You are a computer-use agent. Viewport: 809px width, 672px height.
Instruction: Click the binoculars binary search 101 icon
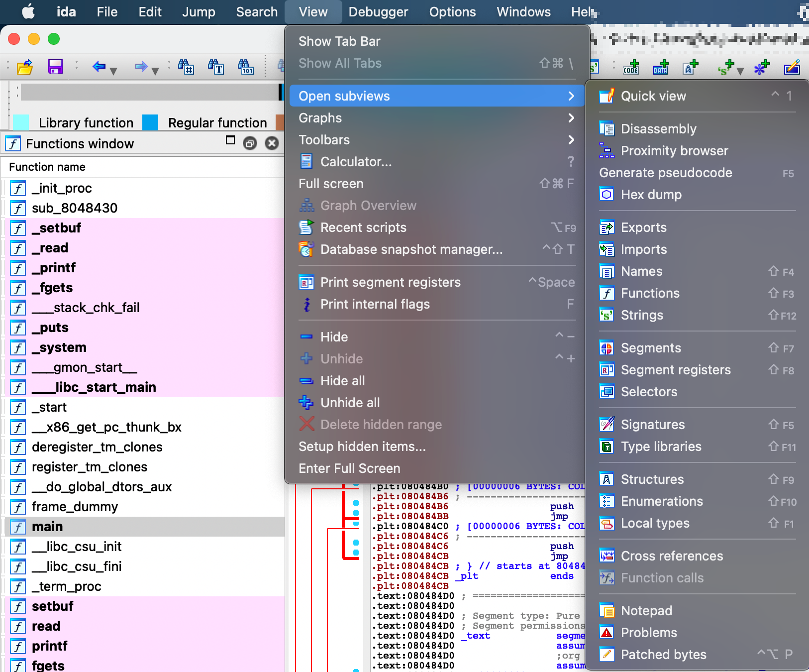[x=246, y=66]
